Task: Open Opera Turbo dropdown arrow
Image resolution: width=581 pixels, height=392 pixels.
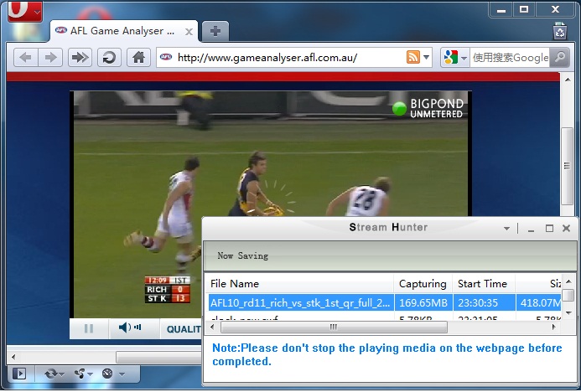Action: (122, 374)
